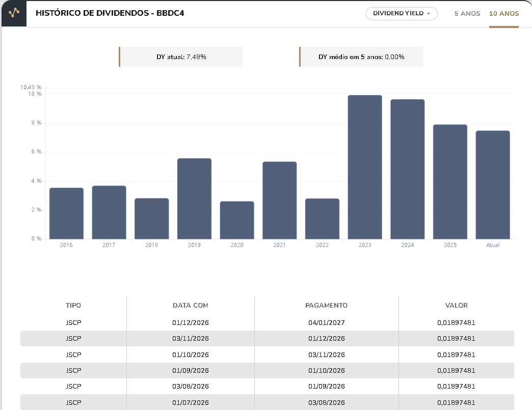Click the 2022 dividend yield bar

click(323, 218)
